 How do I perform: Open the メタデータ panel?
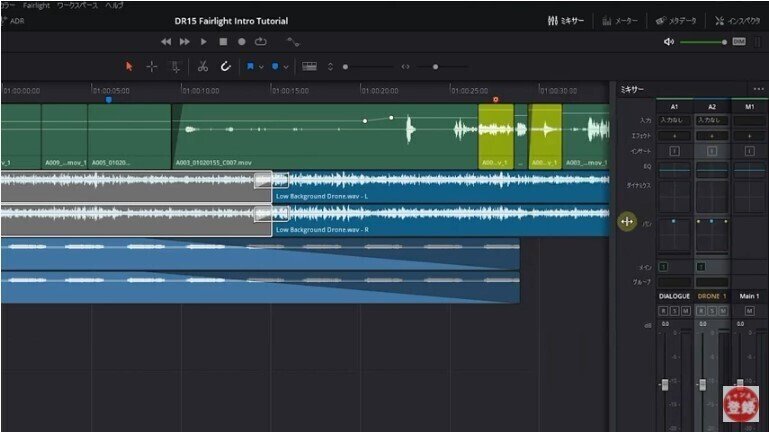676,20
